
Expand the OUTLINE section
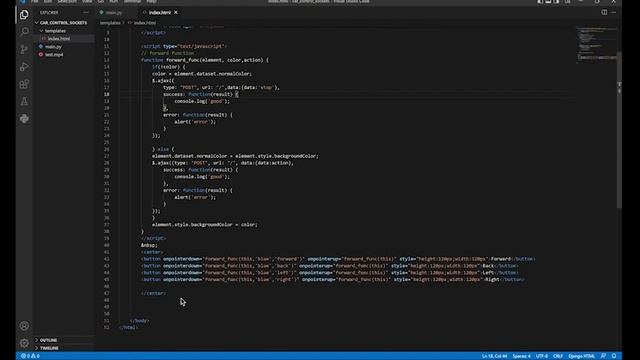click(x=48, y=340)
